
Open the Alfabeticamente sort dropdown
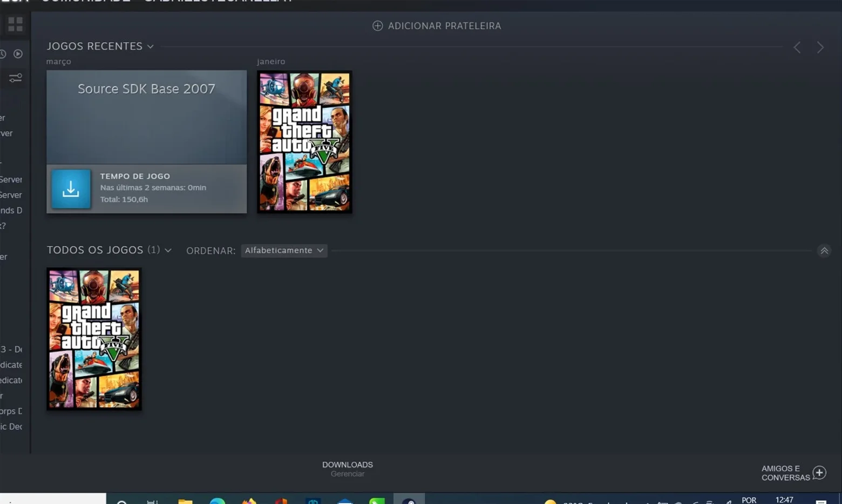284,250
